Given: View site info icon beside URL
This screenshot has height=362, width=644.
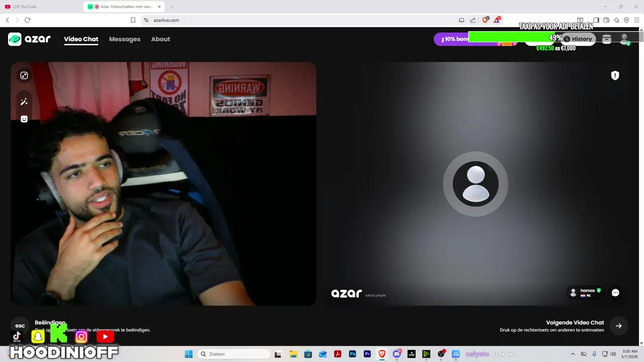Looking at the screenshot, I should click(146, 20).
